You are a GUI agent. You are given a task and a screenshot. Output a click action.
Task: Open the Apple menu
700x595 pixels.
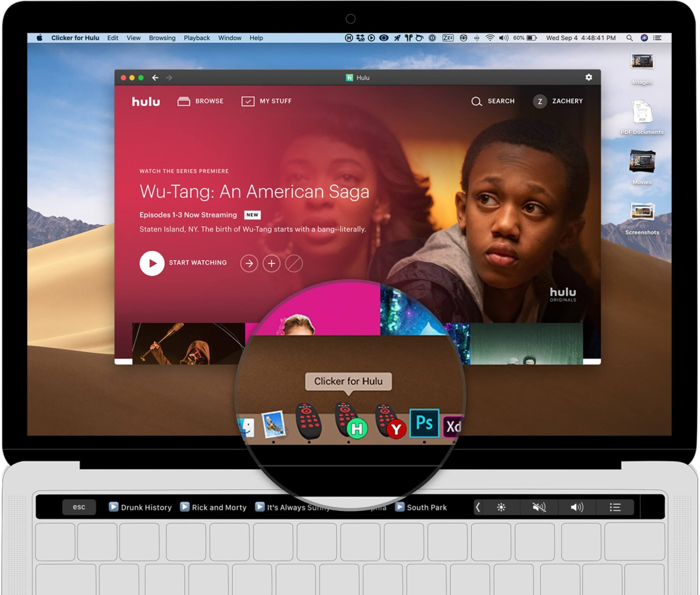point(40,38)
